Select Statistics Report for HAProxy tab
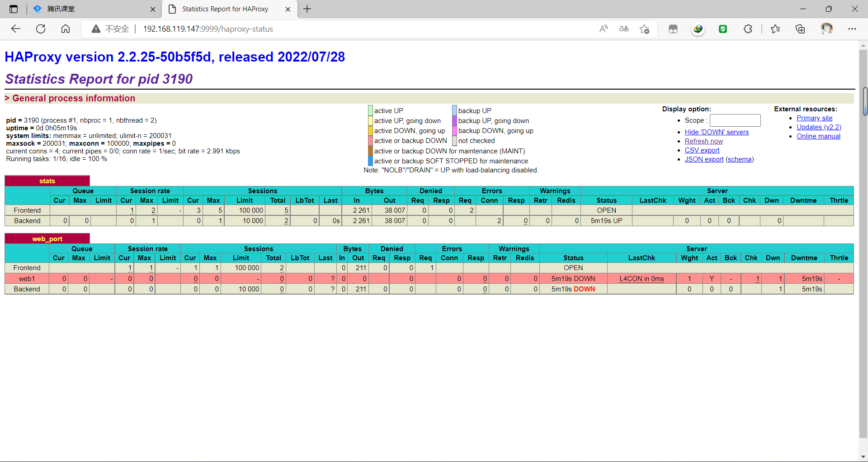The image size is (868, 462). (230, 9)
